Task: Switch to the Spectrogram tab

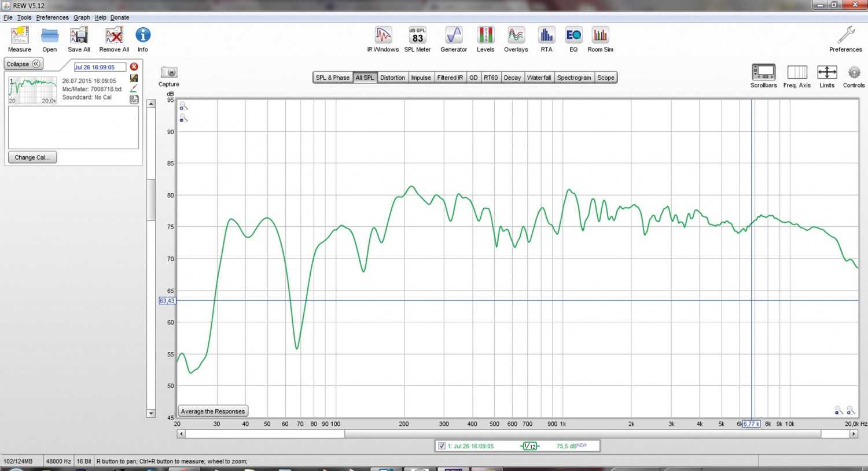Action: (574, 78)
